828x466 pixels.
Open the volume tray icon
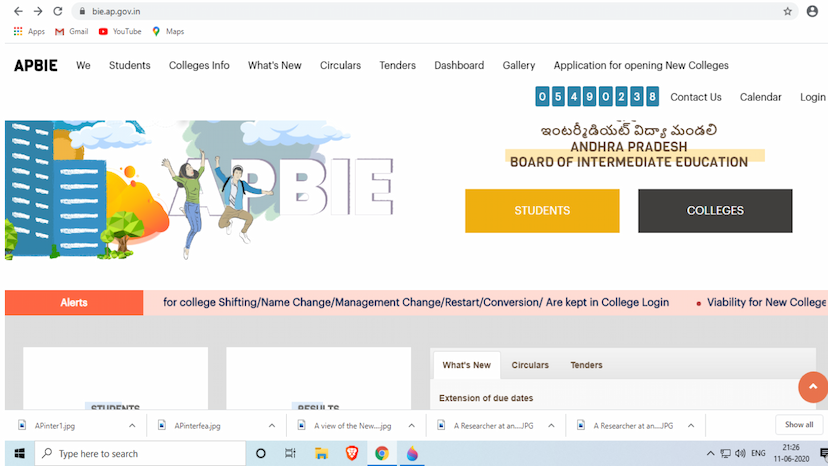(740, 453)
